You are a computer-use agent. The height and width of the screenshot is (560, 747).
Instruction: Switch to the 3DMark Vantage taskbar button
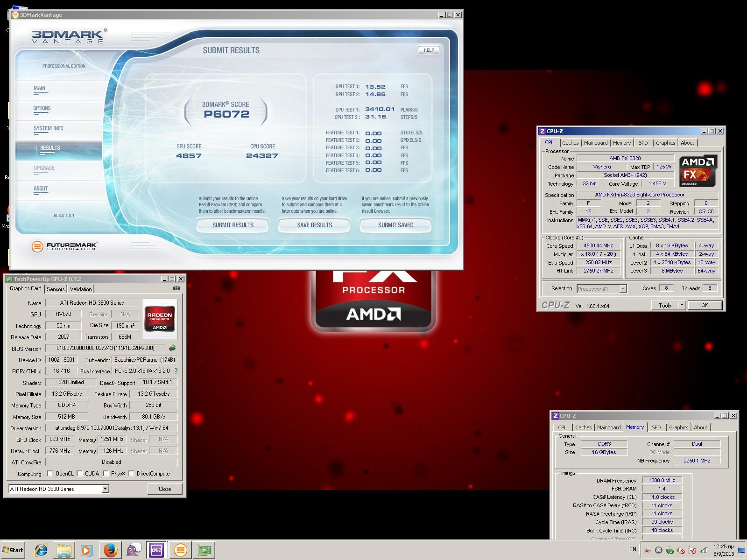[x=180, y=550]
